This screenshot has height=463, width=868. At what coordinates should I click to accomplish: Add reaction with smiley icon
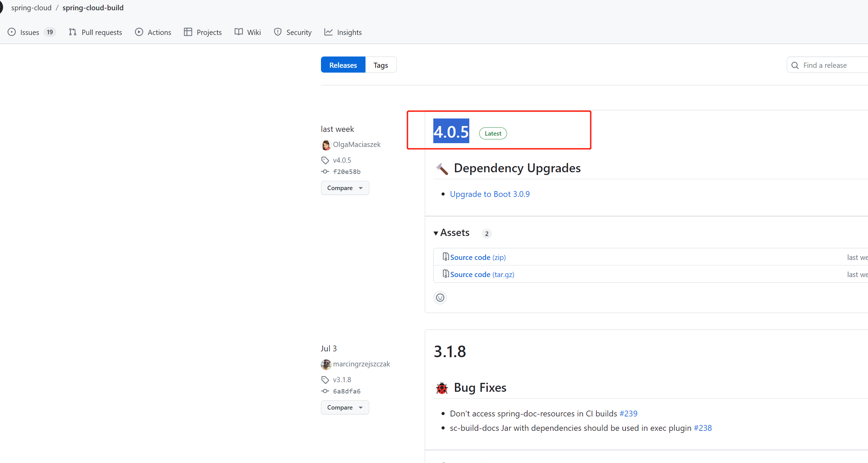click(x=440, y=298)
